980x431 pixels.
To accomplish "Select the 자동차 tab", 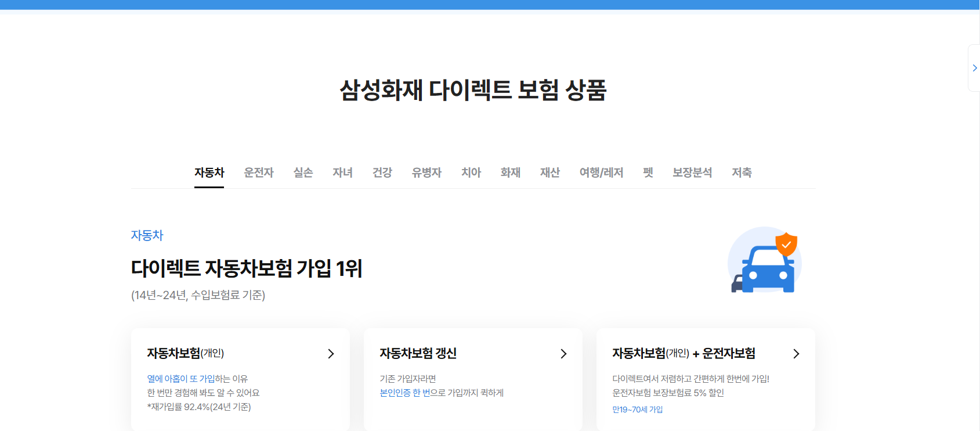I will (x=209, y=173).
